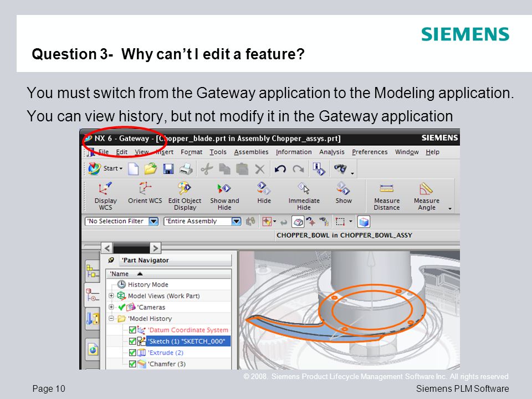This screenshot has height=399, width=532.
Task: Open the Format menu
Action: [191, 152]
